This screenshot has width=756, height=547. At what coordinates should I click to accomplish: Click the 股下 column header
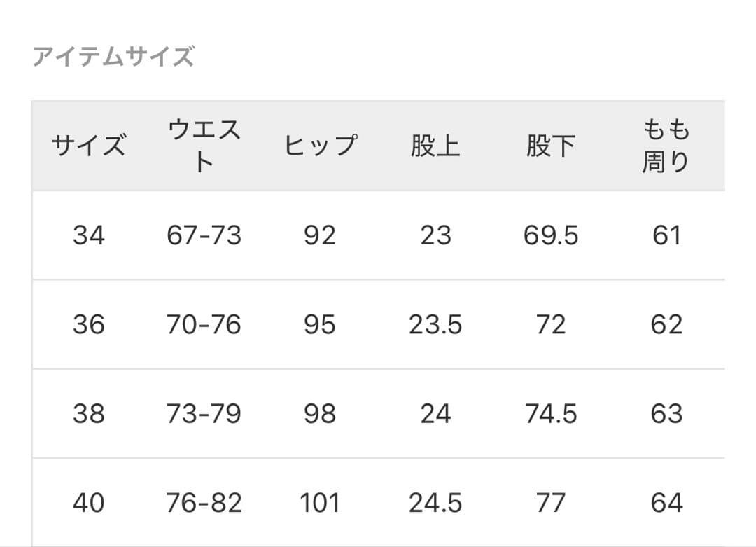pyautogui.click(x=550, y=146)
